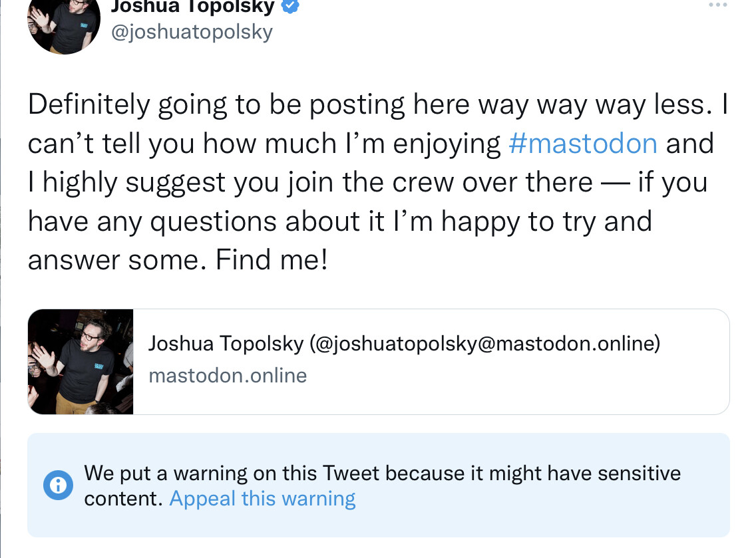
Task: Click the phrase "I highly suggest you join"
Action: pos(166,183)
